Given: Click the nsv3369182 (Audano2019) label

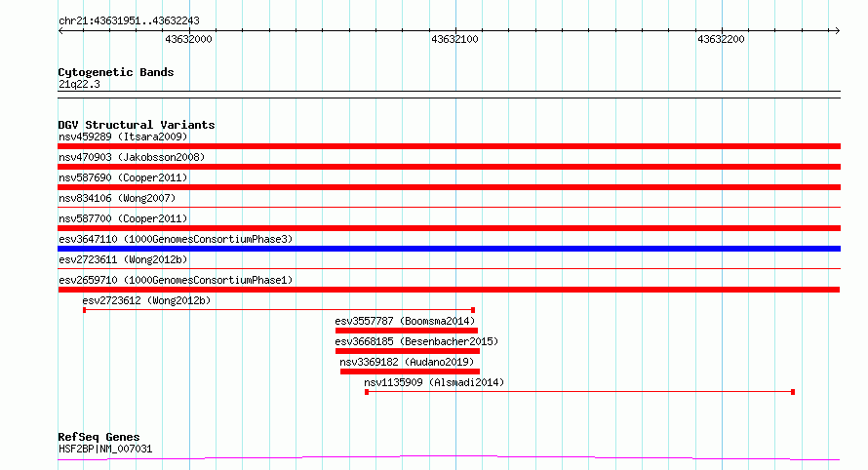Looking at the screenshot, I should (x=407, y=362).
